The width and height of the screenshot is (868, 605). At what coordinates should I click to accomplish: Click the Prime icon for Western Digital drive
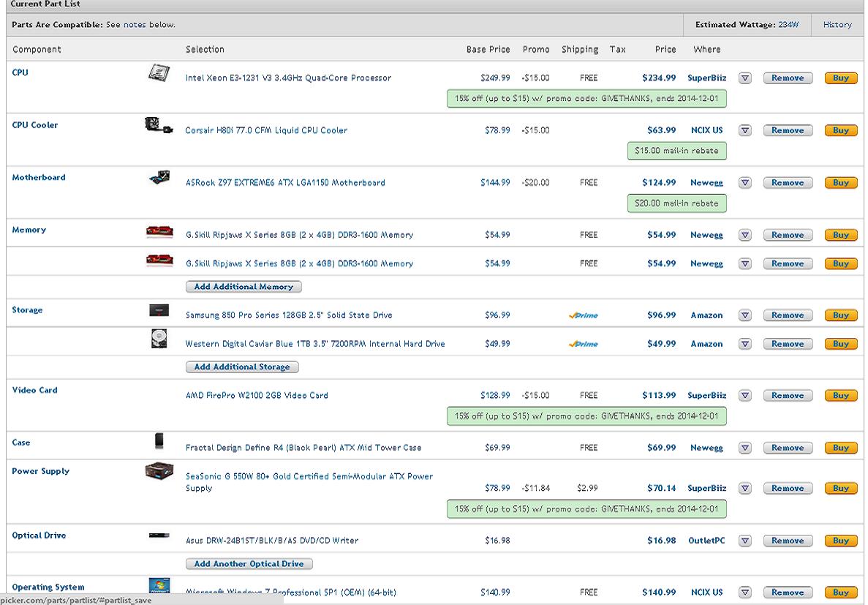coord(584,344)
